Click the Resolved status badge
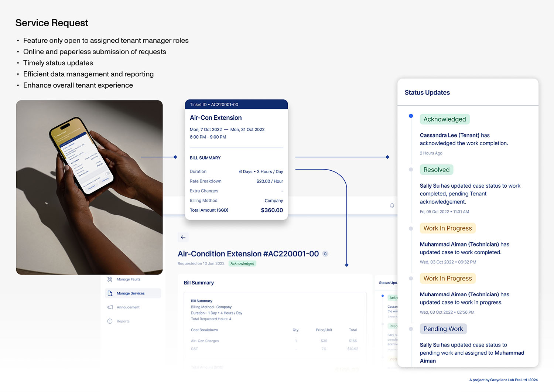The image size is (554, 392). tap(436, 170)
